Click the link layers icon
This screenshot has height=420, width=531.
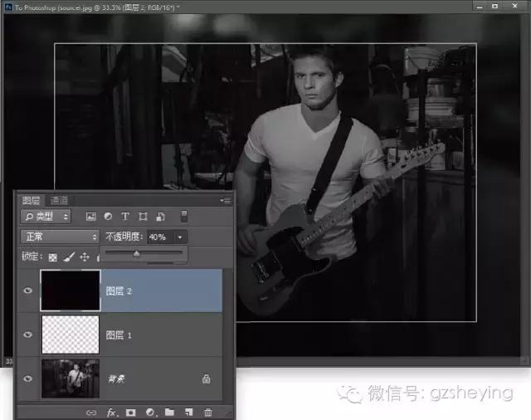[x=91, y=412]
